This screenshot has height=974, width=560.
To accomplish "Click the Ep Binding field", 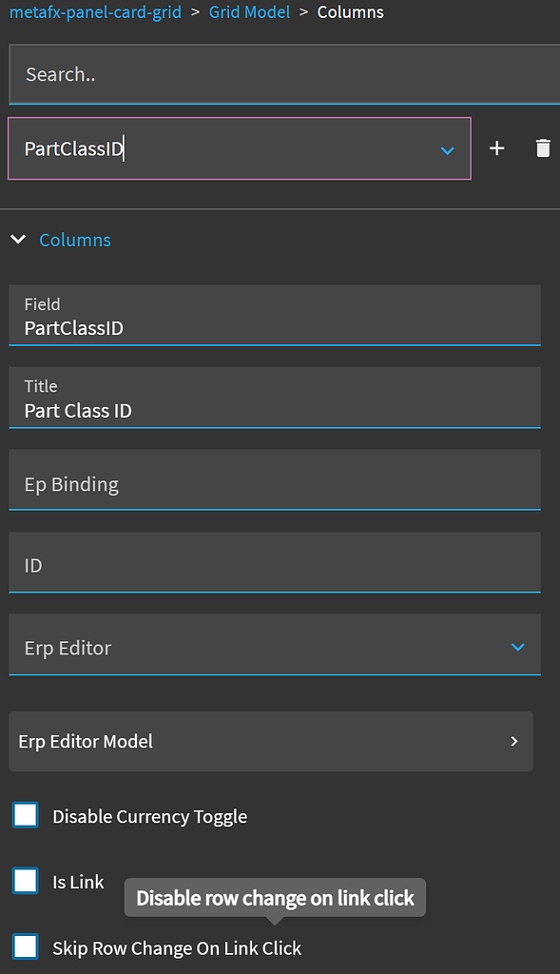I will (276, 483).
